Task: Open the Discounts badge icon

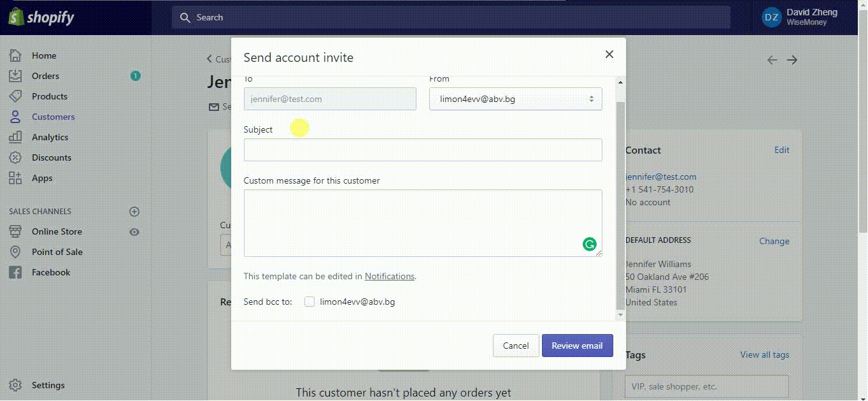Action: point(15,157)
